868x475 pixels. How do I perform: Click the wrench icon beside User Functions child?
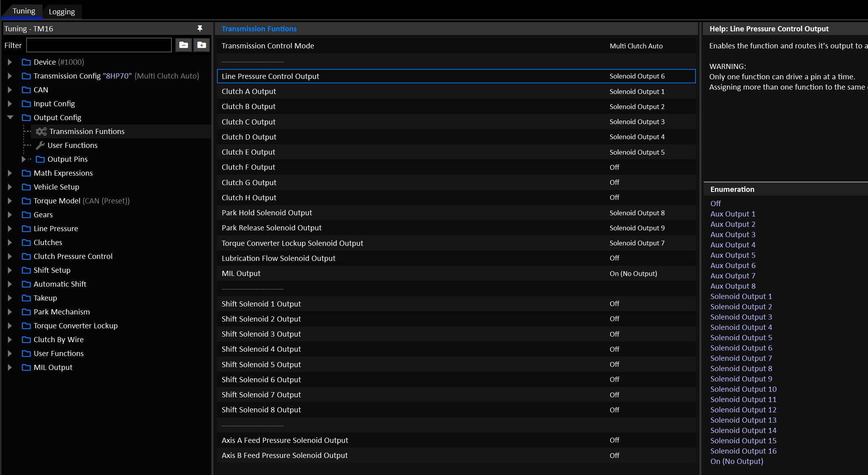pos(40,145)
